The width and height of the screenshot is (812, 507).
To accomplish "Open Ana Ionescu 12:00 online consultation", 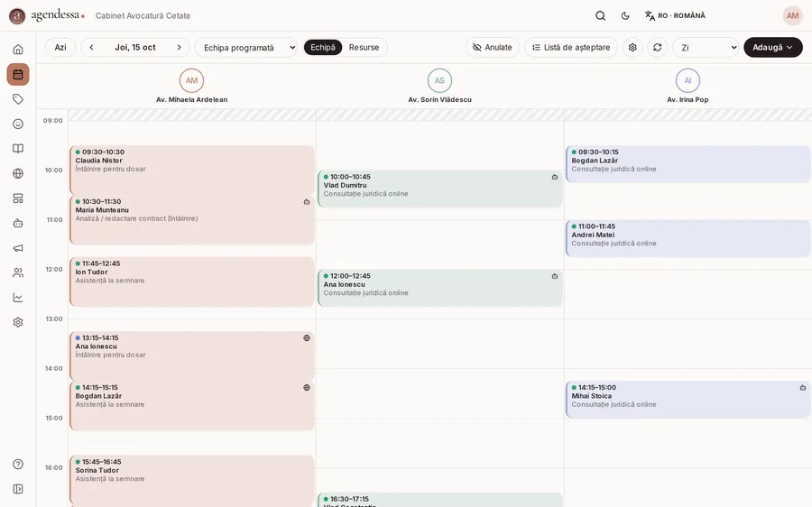I will (x=440, y=288).
